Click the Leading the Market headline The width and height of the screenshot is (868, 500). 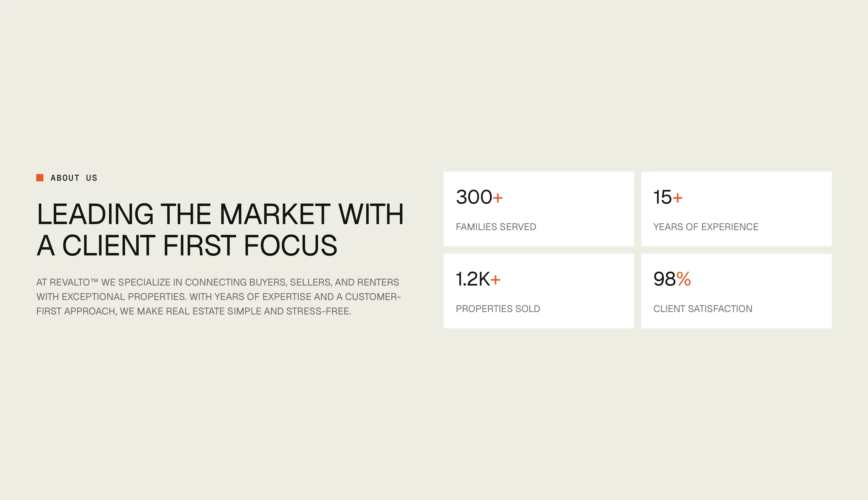click(x=220, y=230)
